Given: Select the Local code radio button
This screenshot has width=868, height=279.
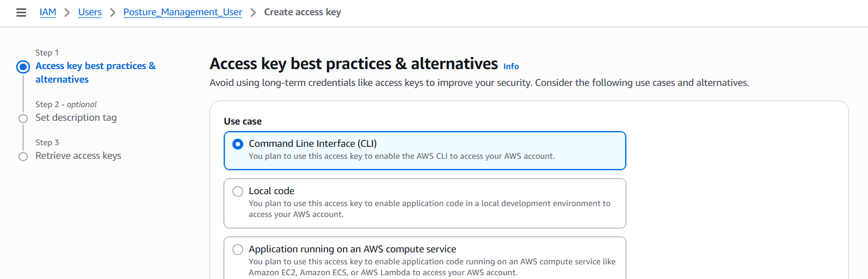Looking at the screenshot, I should (238, 191).
